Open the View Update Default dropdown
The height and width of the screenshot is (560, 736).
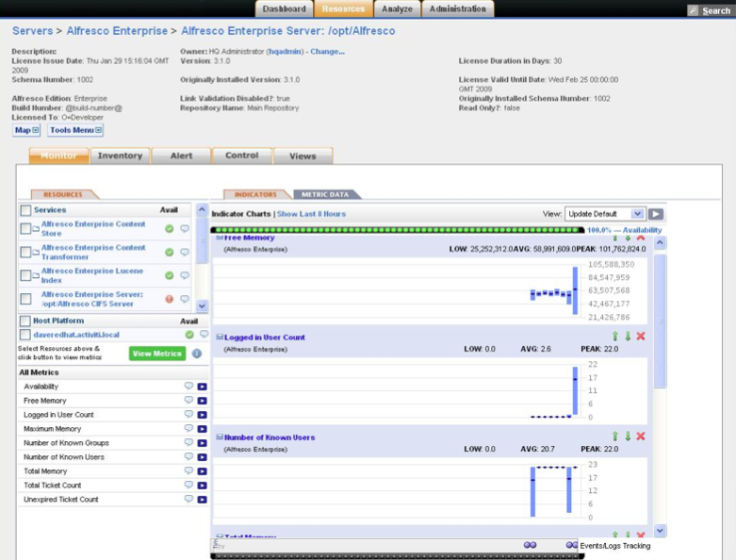click(x=605, y=214)
